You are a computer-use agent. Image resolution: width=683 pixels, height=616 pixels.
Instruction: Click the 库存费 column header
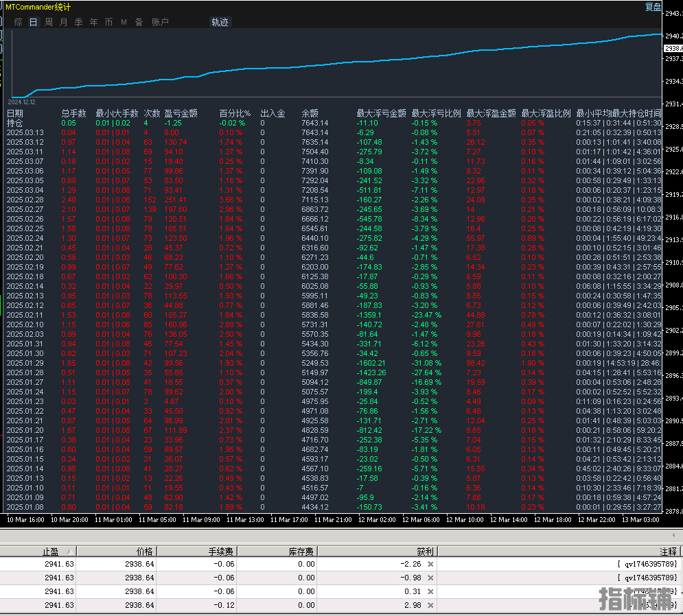pyautogui.click(x=277, y=552)
